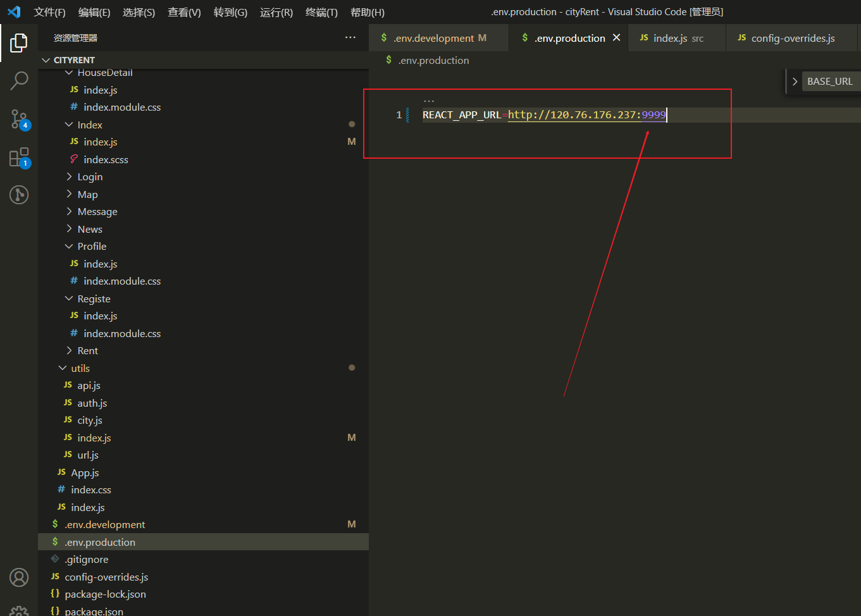The height and width of the screenshot is (616, 861).
Task: Open index.scss in the Index folder
Action: tap(203, 159)
